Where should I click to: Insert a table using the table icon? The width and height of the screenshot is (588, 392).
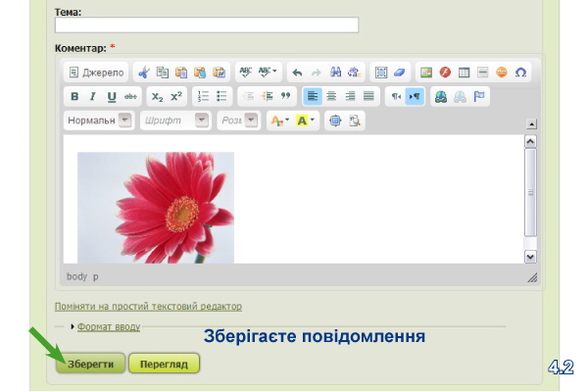[465, 73]
